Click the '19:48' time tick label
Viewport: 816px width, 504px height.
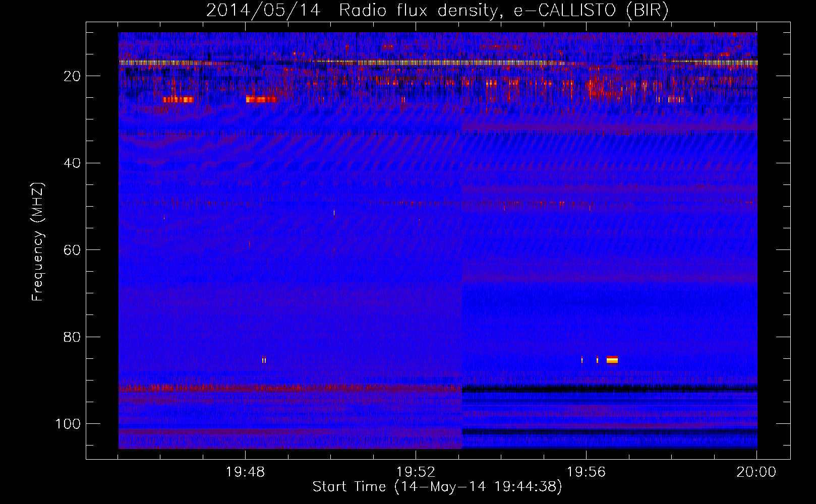[x=245, y=472]
